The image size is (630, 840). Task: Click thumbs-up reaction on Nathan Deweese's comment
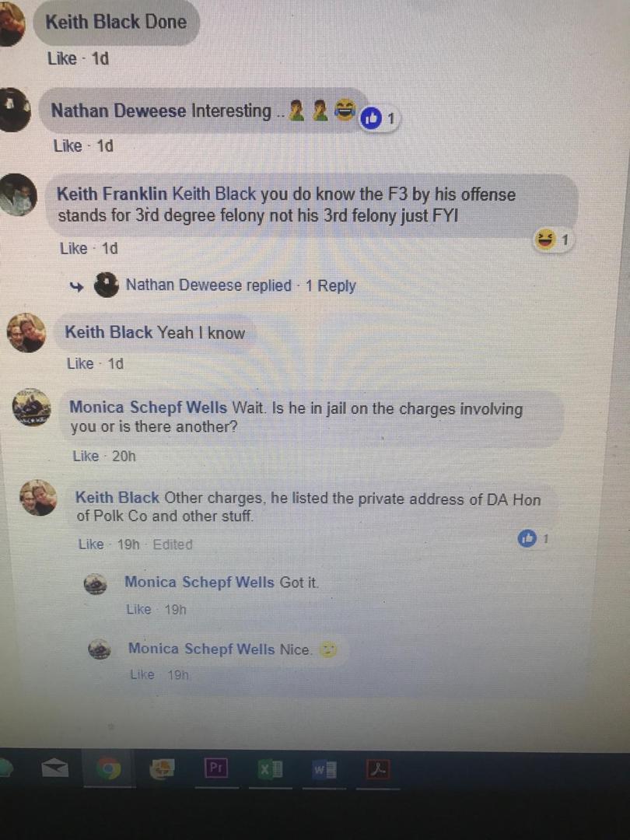coord(371,118)
